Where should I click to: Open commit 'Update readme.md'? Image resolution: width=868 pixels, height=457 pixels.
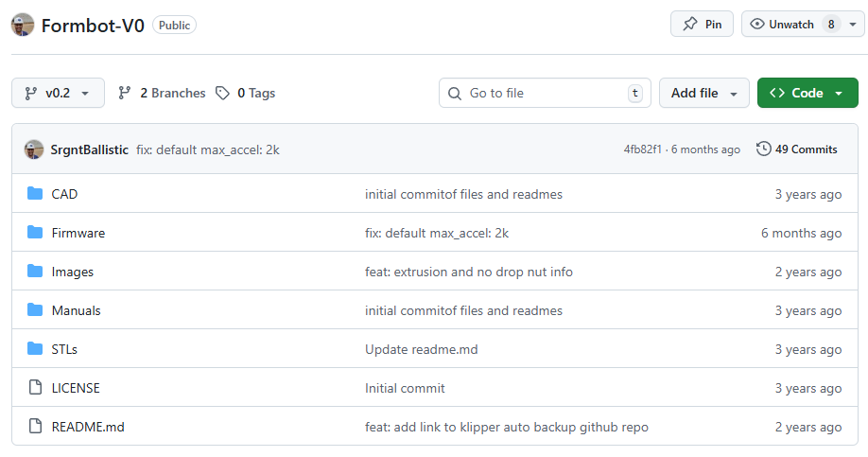[422, 349]
